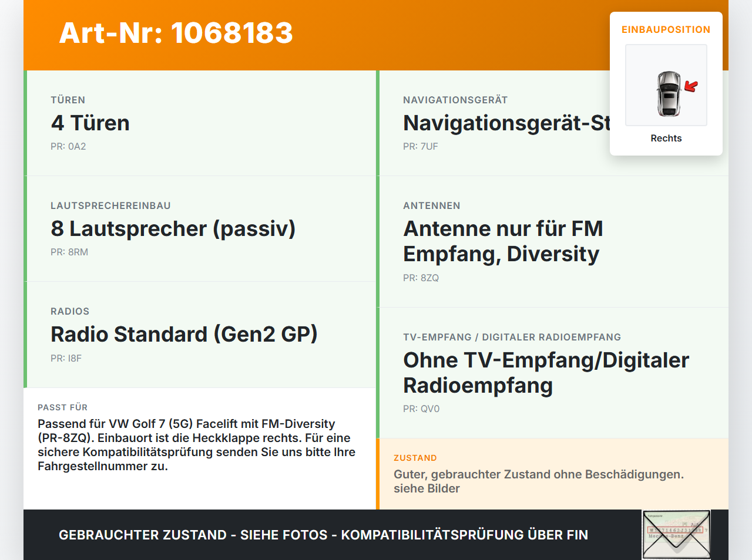Click the EINBAUPOSITION label

click(666, 29)
